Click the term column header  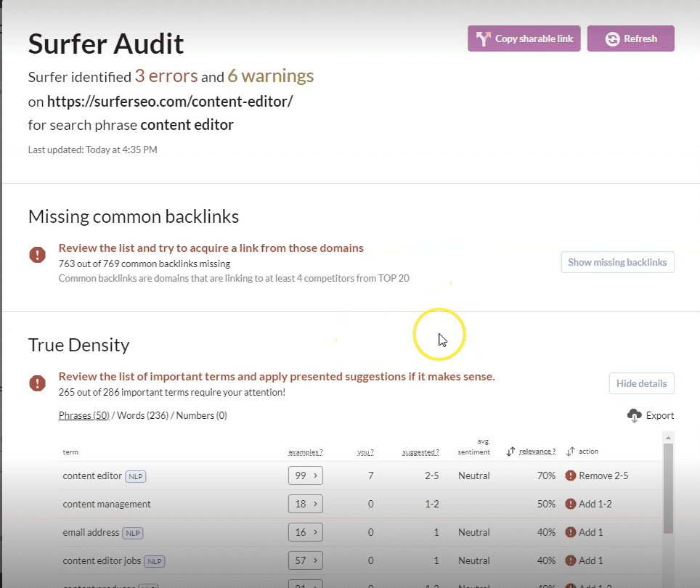click(x=70, y=452)
